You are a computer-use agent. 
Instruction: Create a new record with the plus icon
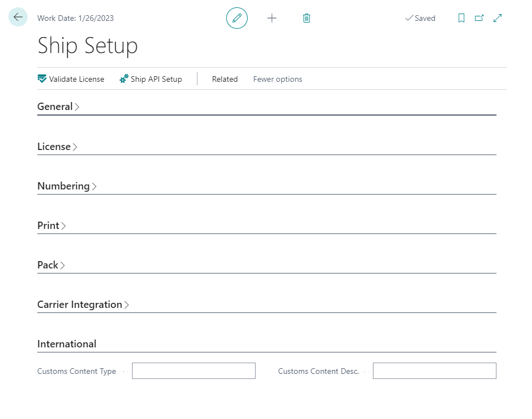click(272, 18)
